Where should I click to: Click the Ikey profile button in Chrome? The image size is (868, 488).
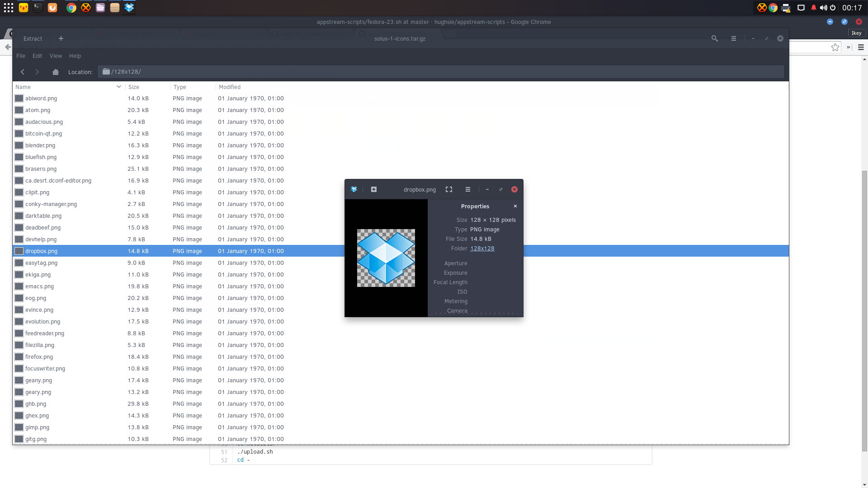tap(857, 33)
